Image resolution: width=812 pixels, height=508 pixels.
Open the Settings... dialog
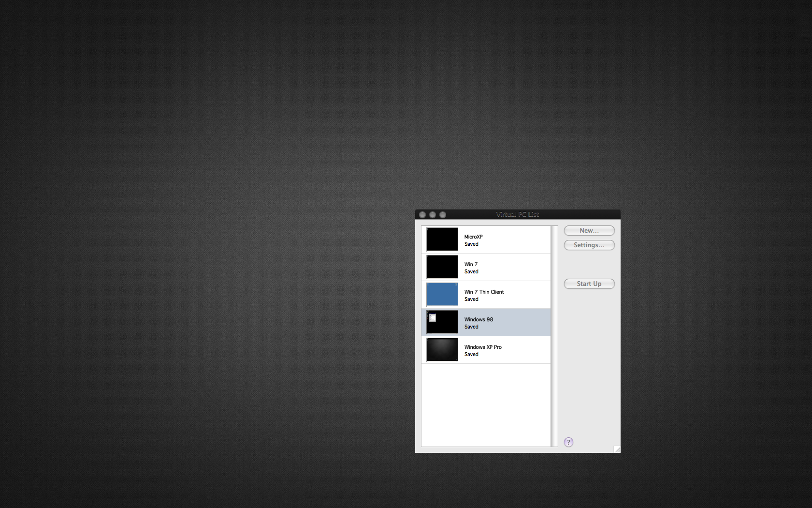pos(589,245)
